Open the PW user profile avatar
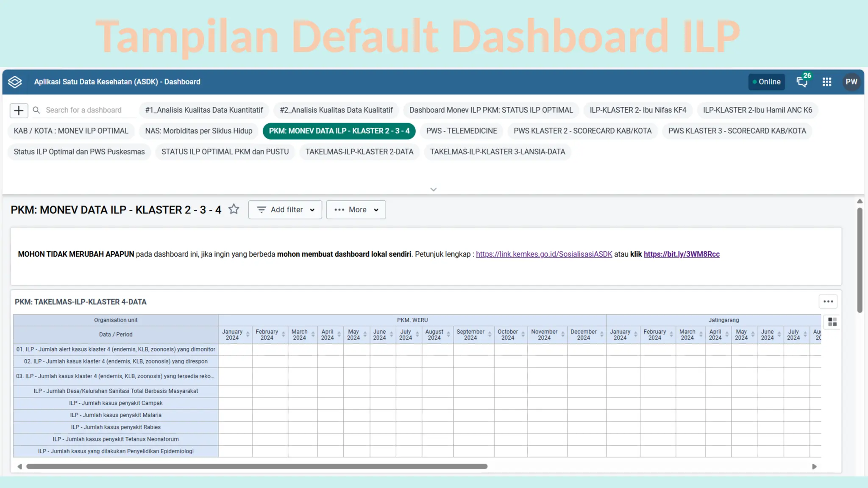 point(851,82)
